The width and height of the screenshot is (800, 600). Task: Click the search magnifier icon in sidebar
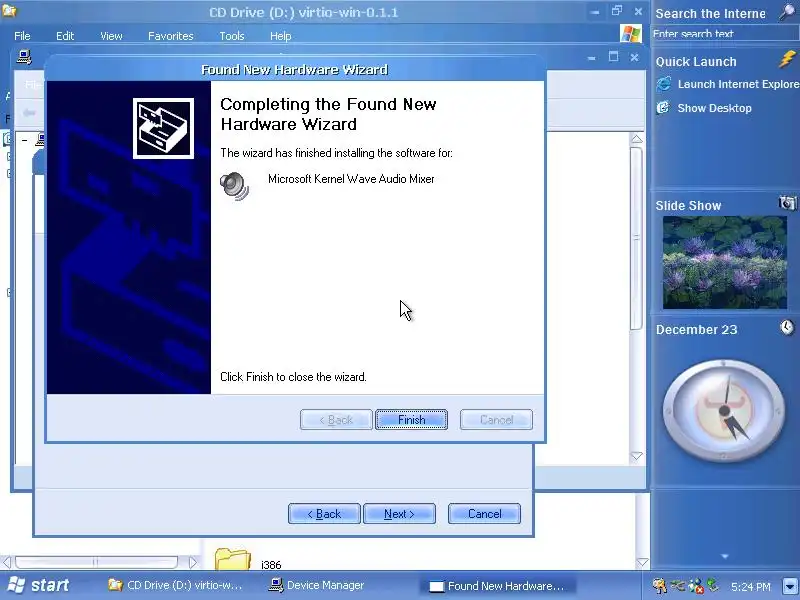787,12
